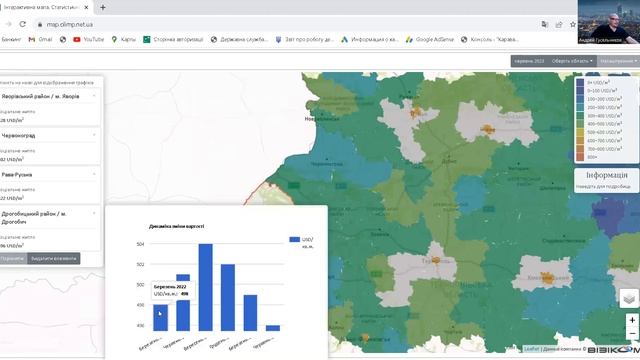Close the Інтерактивна мапа browser tab
Screen dimensions: 640x360
(86, 7)
